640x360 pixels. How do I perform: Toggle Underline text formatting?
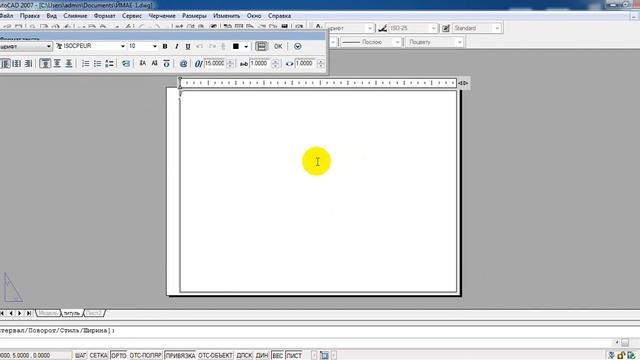[188, 47]
